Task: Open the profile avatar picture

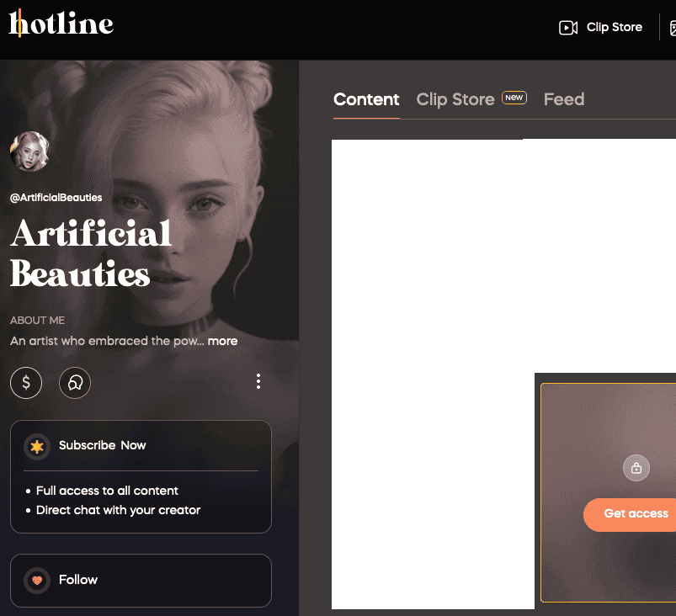Action: (29, 151)
